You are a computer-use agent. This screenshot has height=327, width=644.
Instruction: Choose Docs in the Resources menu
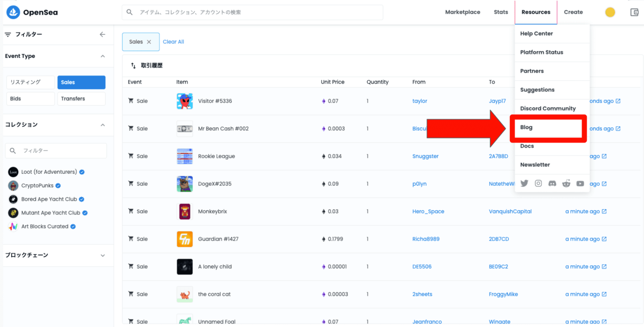coord(552,146)
